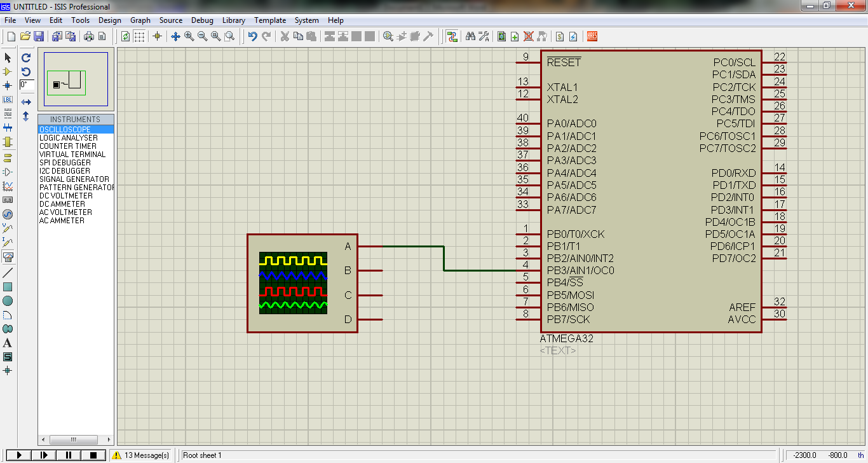Screen dimensions: 868x463
Task: Toggle real-time snap mode
Action: 158,36
